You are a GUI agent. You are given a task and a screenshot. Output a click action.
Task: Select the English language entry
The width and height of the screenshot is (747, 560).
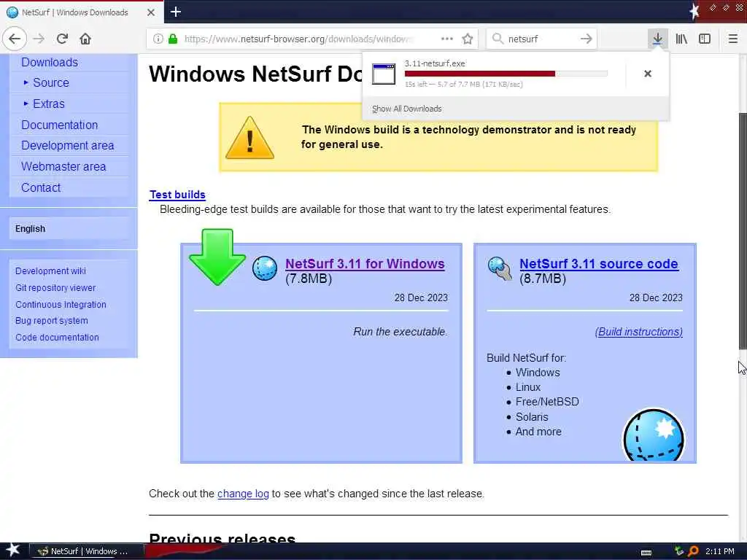coord(30,228)
